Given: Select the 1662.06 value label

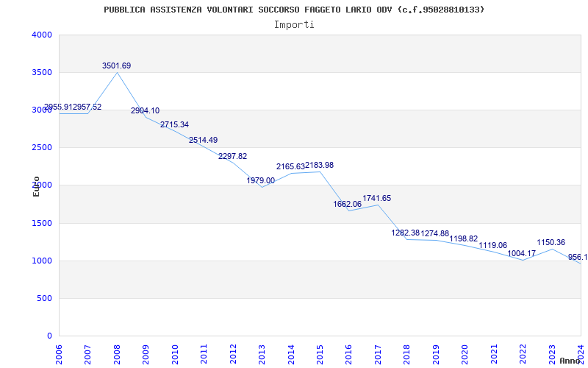Looking at the screenshot, I should pyautogui.click(x=347, y=205).
